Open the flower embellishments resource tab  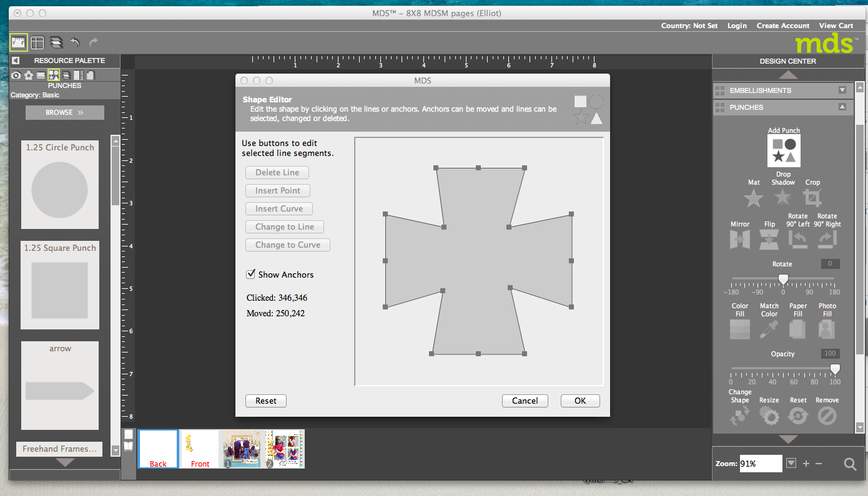pos(29,75)
